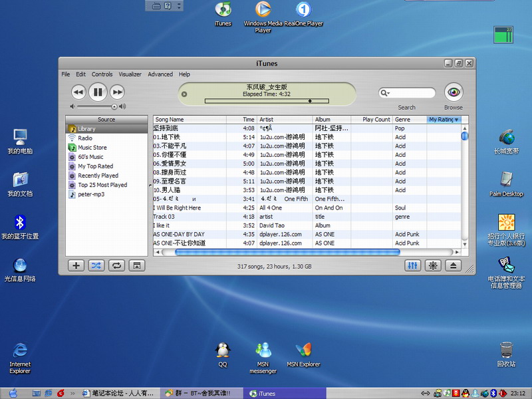Select the song Track 03
The image size is (532, 399).
click(x=307, y=217)
